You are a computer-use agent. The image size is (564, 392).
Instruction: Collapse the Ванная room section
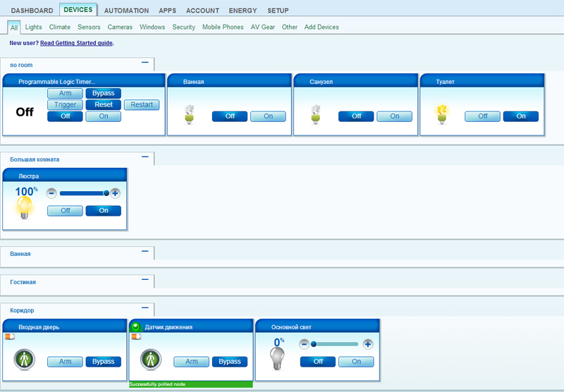(x=145, y=251)
